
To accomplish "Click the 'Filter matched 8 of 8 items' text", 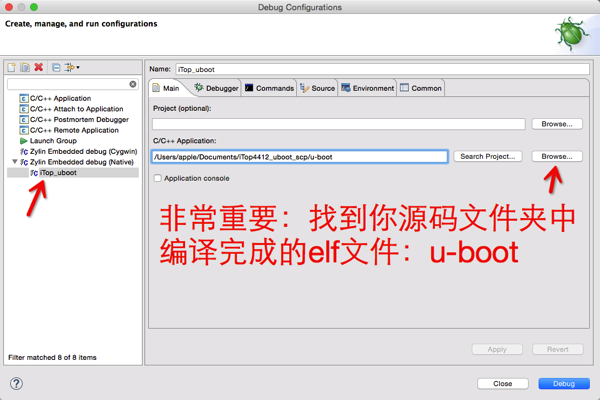I will 52,358.
